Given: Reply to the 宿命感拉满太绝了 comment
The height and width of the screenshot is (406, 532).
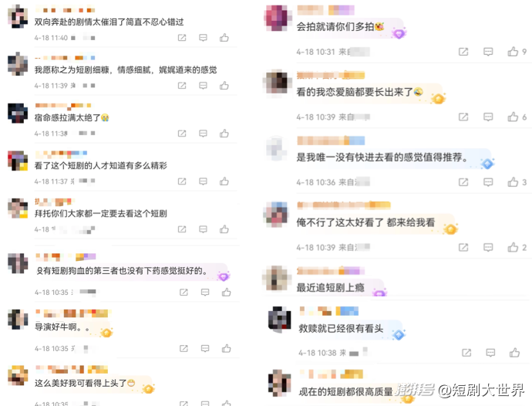Looking at the screenshot, I should click(x=203, y=134).
